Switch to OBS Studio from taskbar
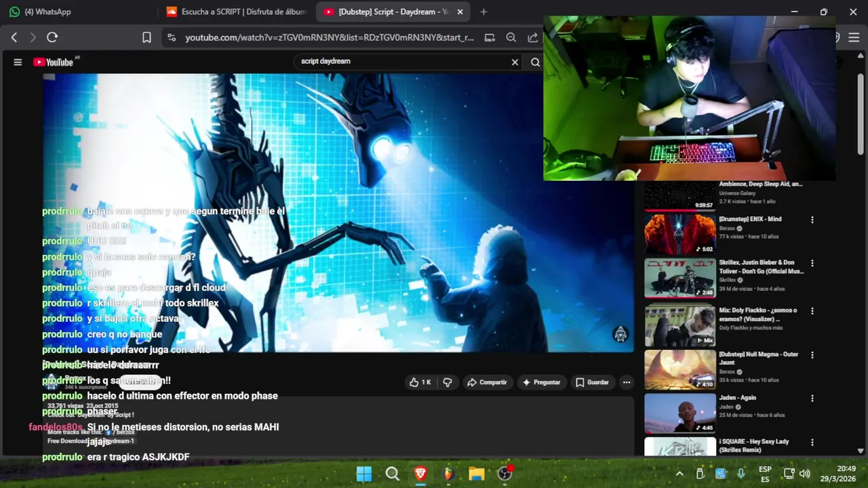Image resolution: width=868 pixels, height=488 pixels. [505, 473]
